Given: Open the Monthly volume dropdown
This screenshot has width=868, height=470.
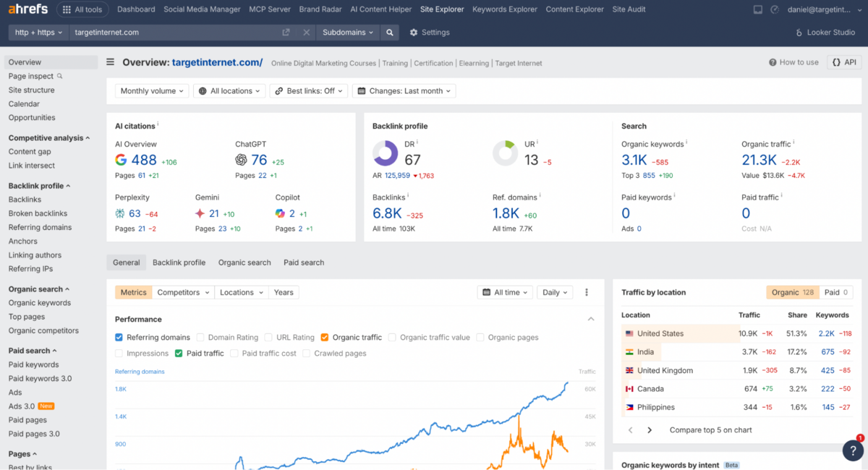Looking at the screenshot, I should point(152,91).
